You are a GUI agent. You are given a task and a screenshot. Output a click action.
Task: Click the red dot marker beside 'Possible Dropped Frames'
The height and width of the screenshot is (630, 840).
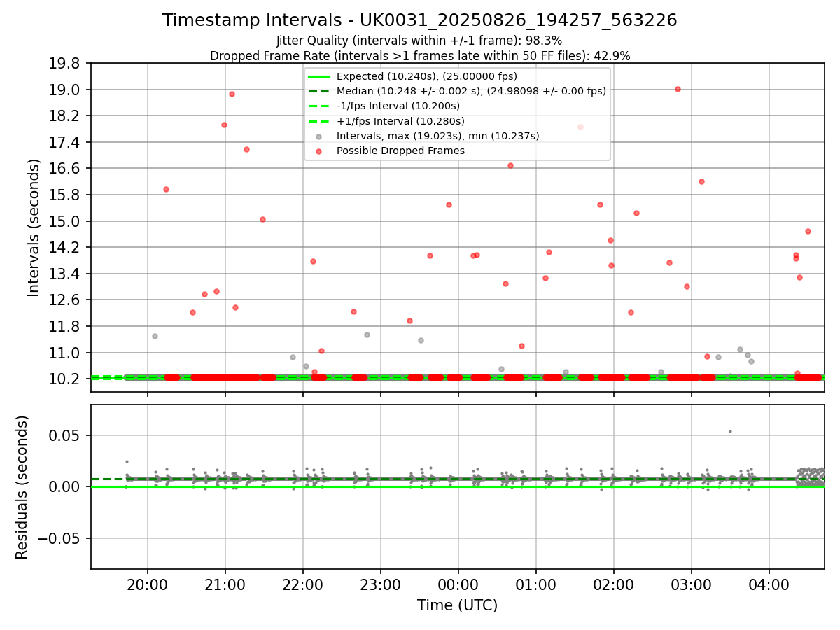[318, 151]
